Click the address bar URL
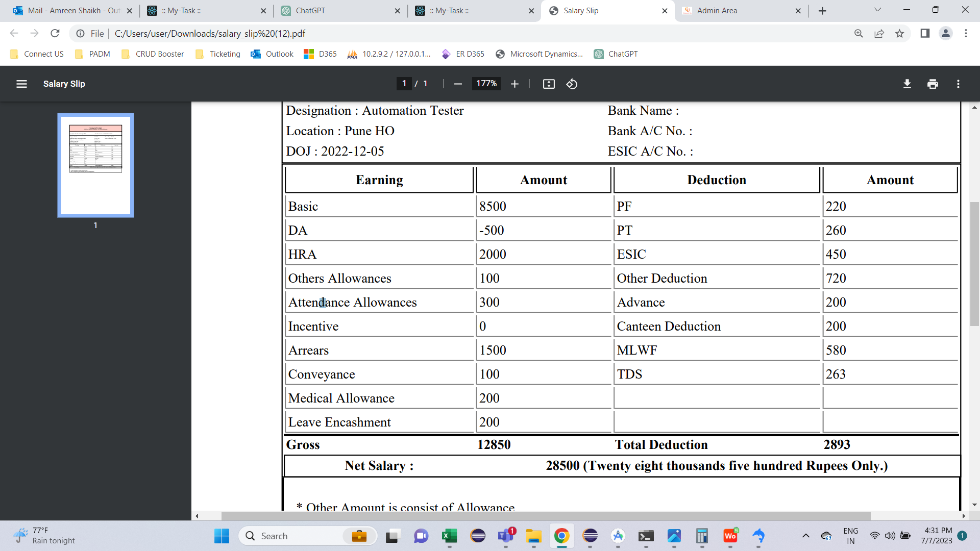The height and width of the screenshot is (551, 980). click(x=210, y=34)
